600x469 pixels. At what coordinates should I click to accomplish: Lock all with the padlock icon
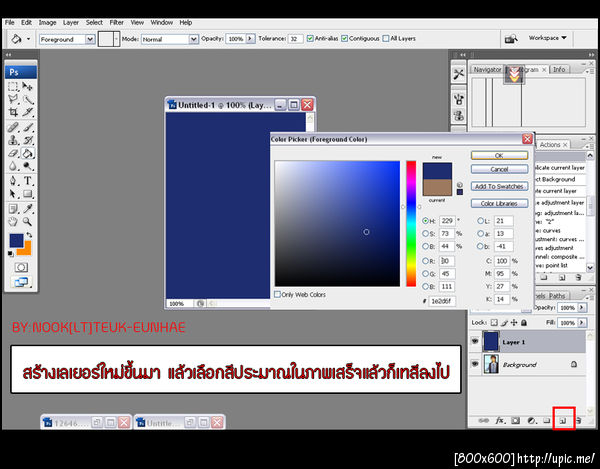(x=524, y=322)
